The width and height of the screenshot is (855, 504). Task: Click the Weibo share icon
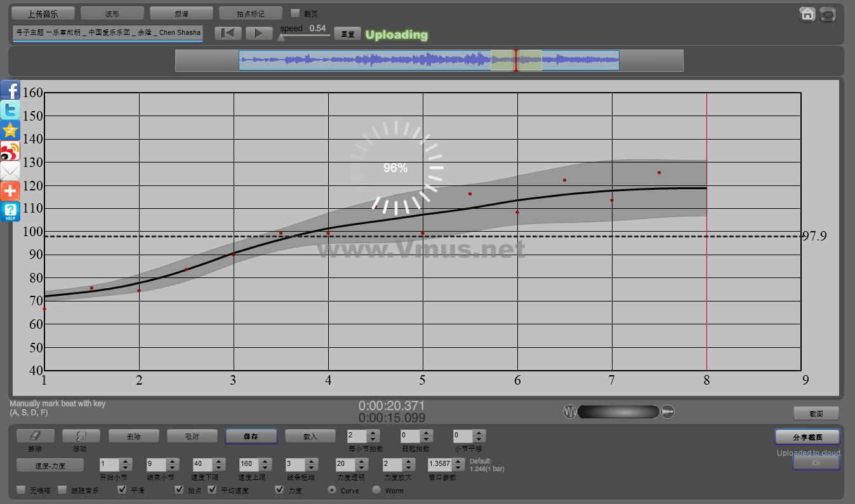tap(10, 151)
